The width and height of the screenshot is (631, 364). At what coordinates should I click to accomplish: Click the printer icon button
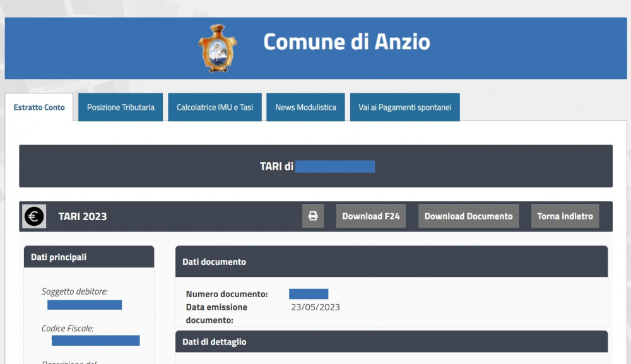[313, 216]
